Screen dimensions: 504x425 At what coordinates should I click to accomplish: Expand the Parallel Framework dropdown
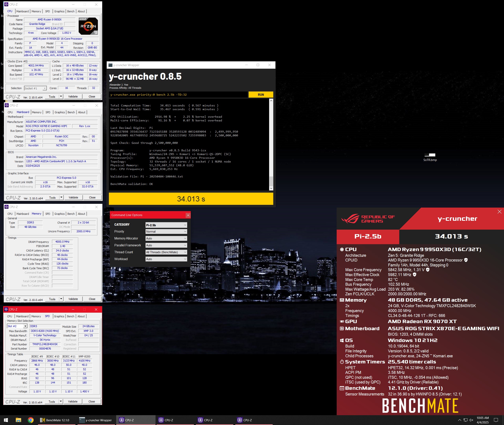pos(166,245)
